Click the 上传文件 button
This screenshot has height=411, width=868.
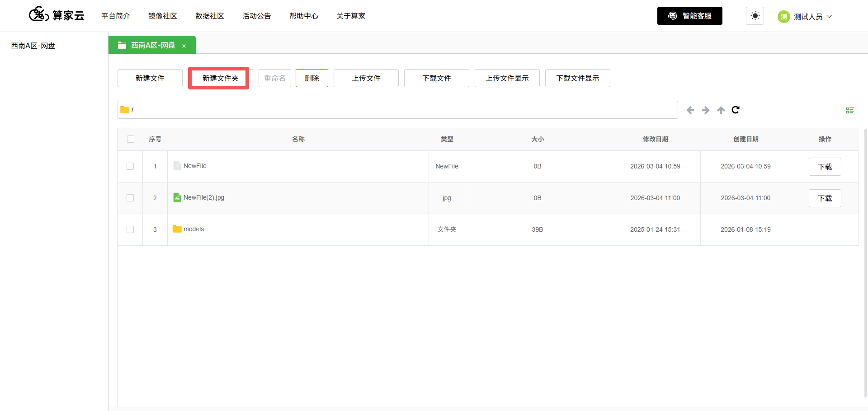(x=366, y=78)
